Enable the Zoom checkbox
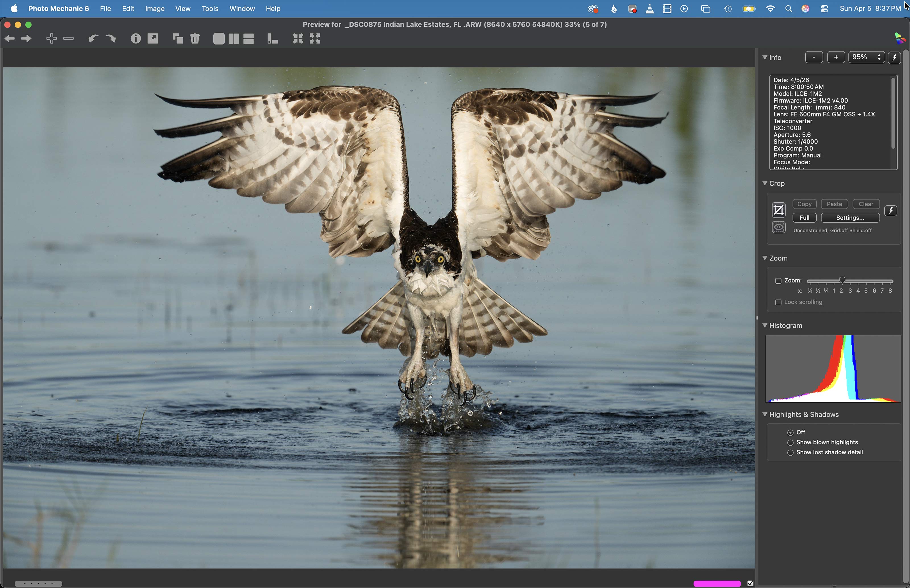 tap(778, 281)
